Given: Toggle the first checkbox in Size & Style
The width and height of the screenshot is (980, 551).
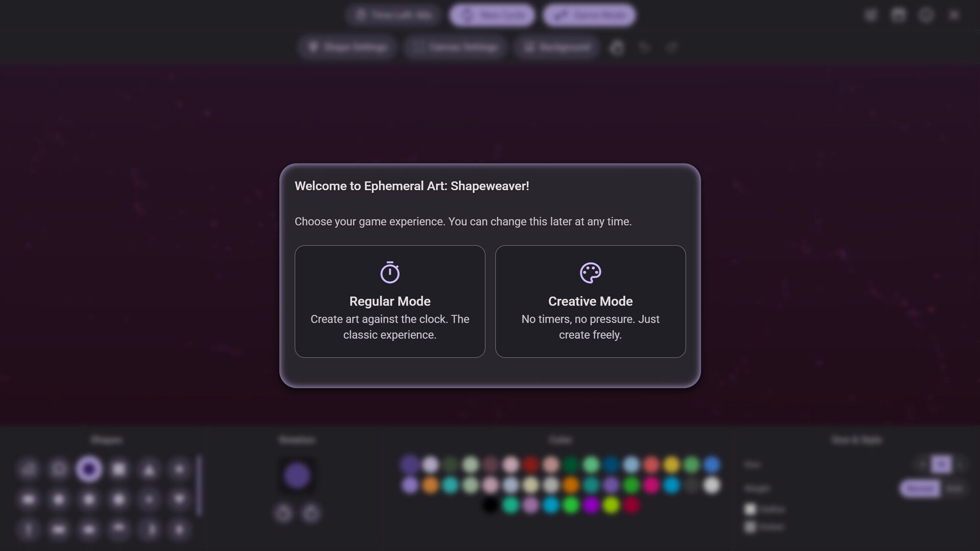Looking at the screenshot, I should 750,509.
